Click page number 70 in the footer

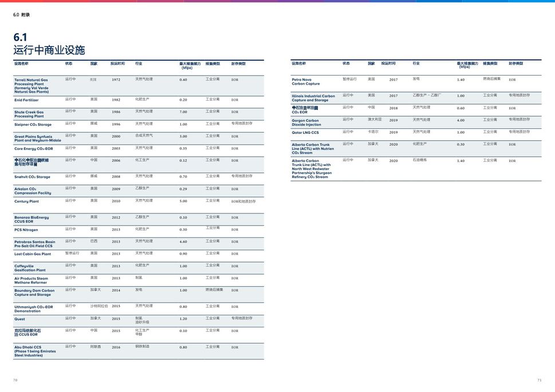[x=15, y=380]
